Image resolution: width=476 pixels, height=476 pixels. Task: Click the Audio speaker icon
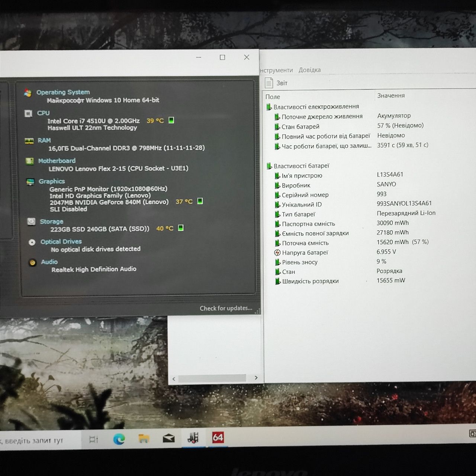point(33,262)
